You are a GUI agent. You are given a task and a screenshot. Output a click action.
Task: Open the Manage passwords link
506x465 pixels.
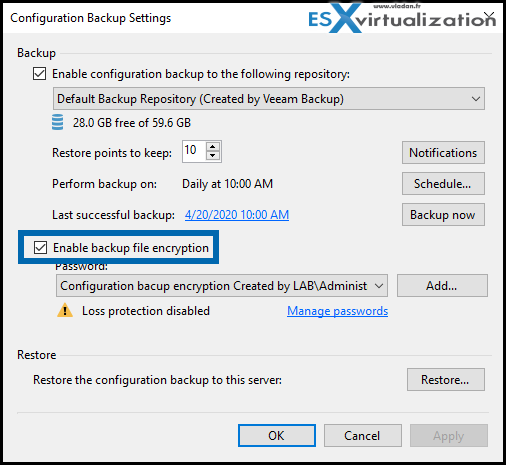337,311
